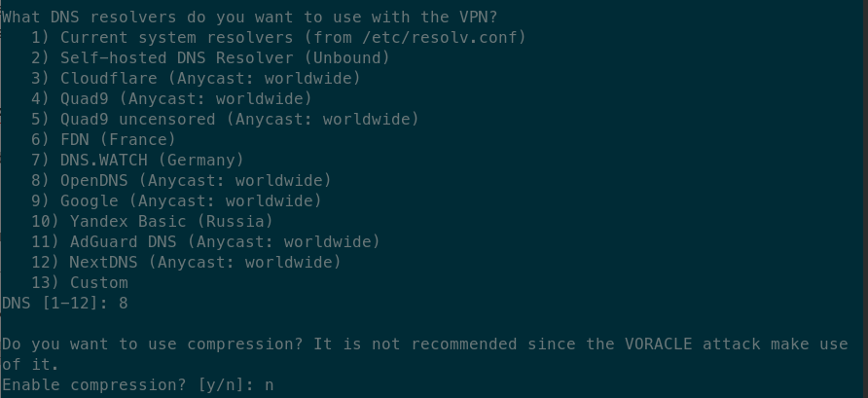Click the word VORACLE in the warning
The width and height of the screenshot is (868, 398).
point(658,344)
